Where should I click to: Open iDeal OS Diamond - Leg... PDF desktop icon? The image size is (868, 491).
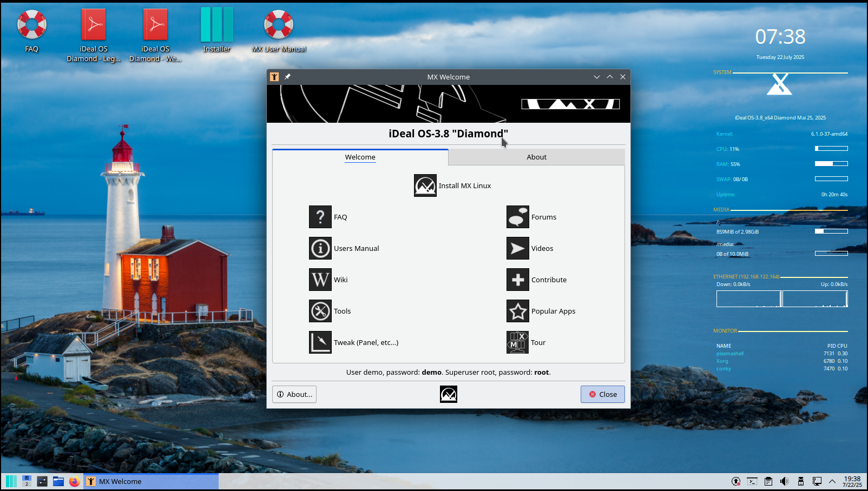[94, 24]
